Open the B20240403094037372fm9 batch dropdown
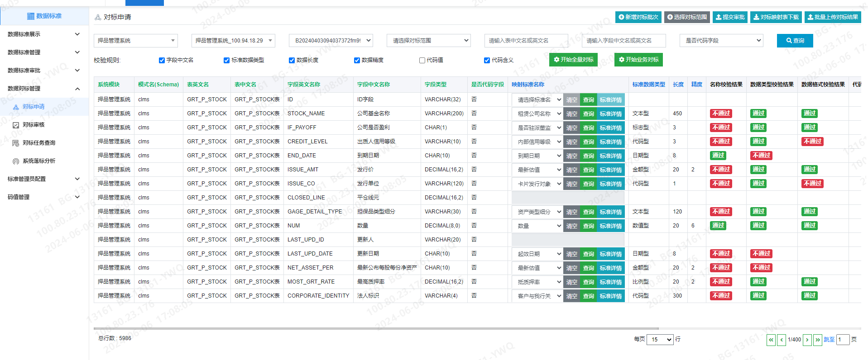 coord(331,41)
